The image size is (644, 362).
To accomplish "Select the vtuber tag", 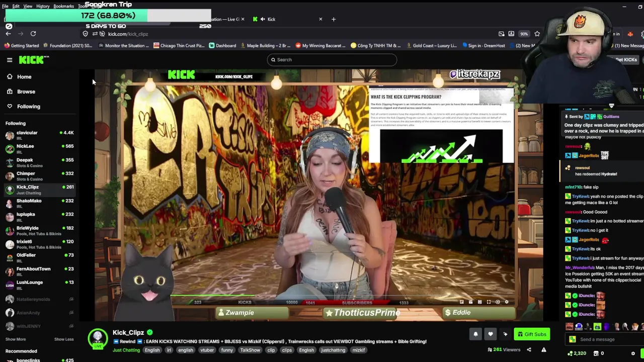I will [207, 350].
